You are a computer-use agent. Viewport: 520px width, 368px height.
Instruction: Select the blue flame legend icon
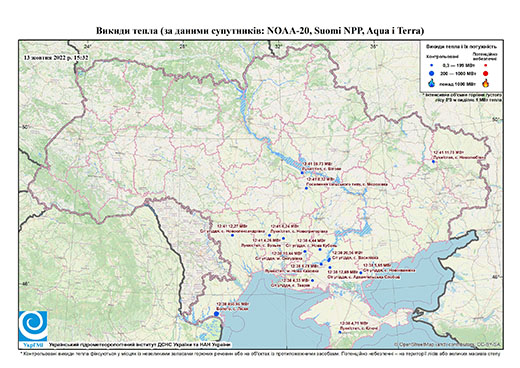432,83
